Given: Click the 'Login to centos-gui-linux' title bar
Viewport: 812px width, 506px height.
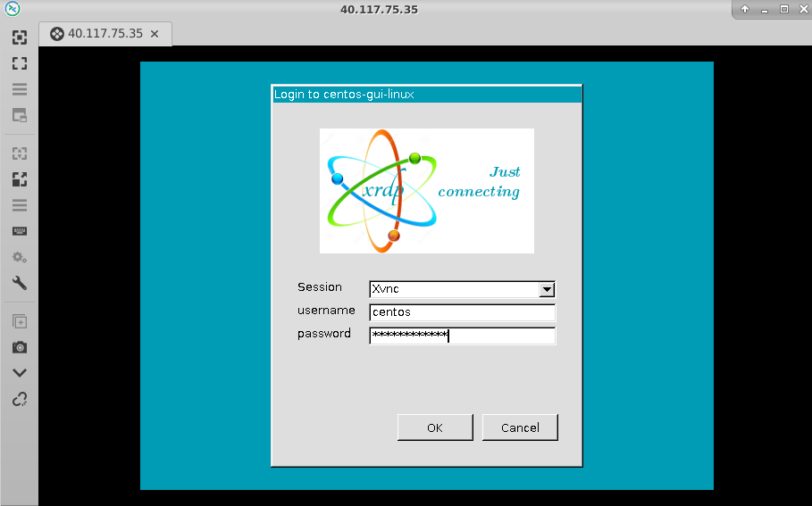Looking at the screenshot, I should pyautogui.click(x=427, y=95).
